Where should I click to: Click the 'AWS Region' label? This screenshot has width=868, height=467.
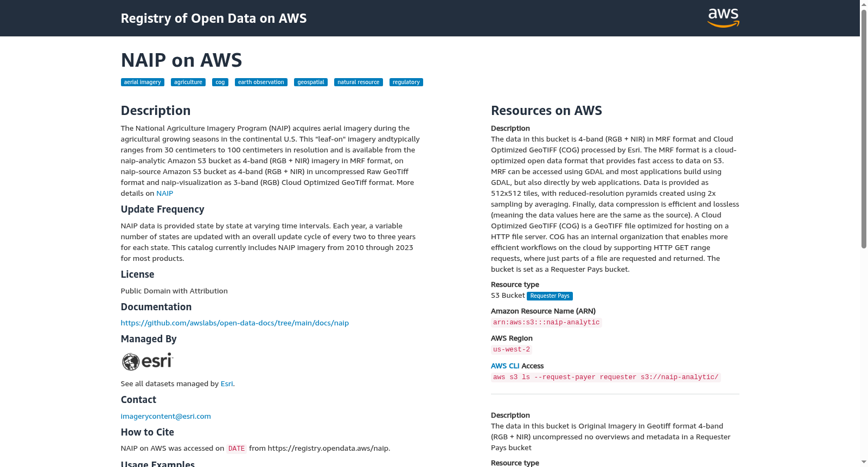coord(512,338)
